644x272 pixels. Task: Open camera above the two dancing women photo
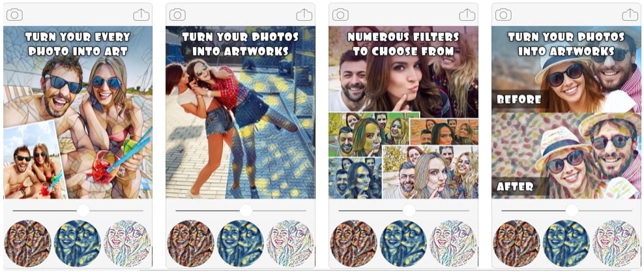coord(177,15)
